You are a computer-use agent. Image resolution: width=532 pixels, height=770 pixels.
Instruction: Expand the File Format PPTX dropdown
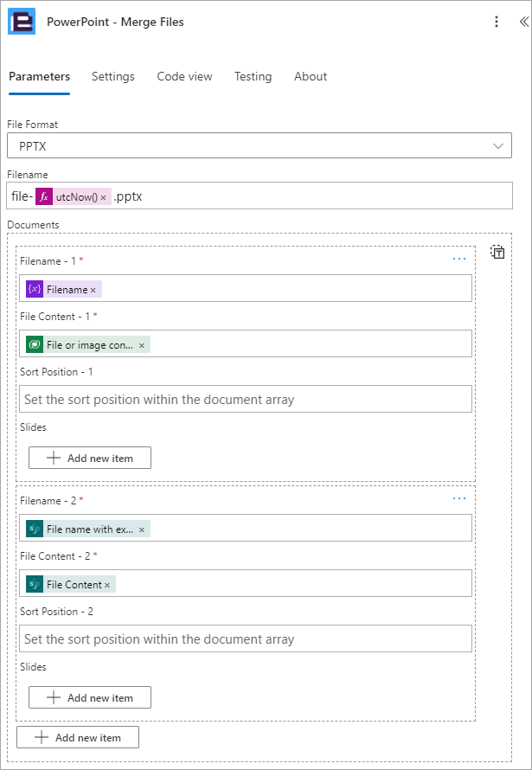point(260,145)
